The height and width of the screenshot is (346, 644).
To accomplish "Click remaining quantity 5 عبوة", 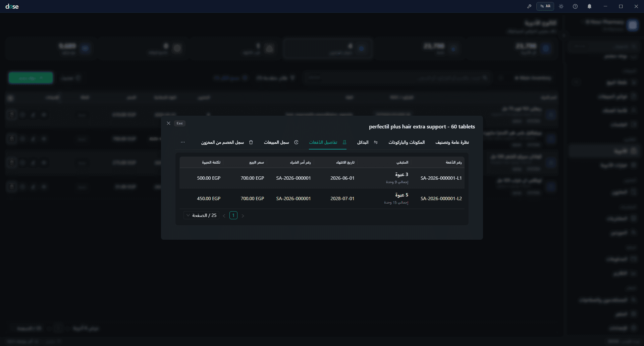I will pos(401,195).
